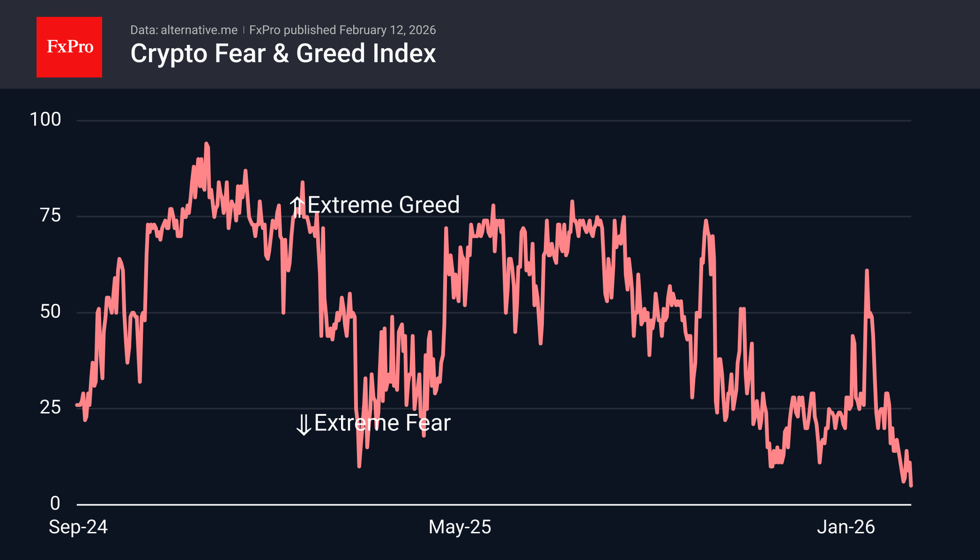
Task: Click the 25 y-axis label
Action: pos(51,407)
